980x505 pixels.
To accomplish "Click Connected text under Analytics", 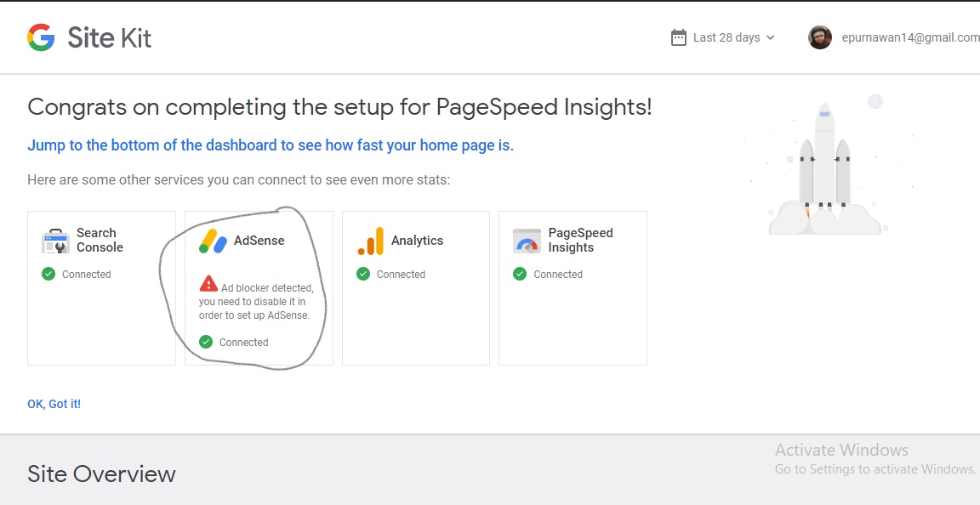I will [401, 275].
